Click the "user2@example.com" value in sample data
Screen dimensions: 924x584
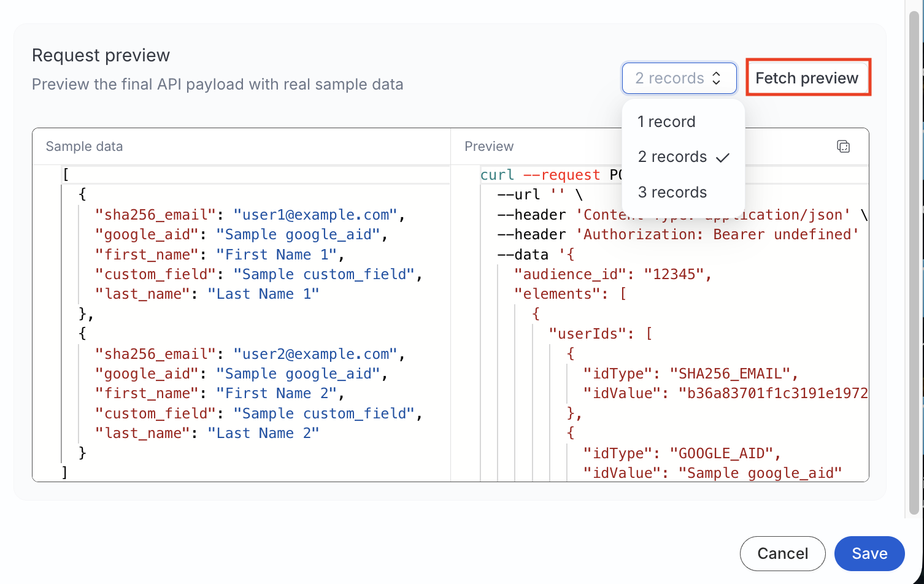(x=315, y=354)
